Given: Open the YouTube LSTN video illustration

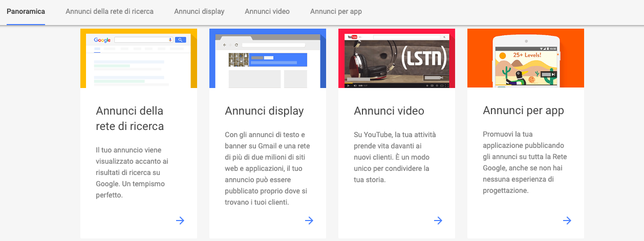Looking at the screenshot, I should coord(397,58).
